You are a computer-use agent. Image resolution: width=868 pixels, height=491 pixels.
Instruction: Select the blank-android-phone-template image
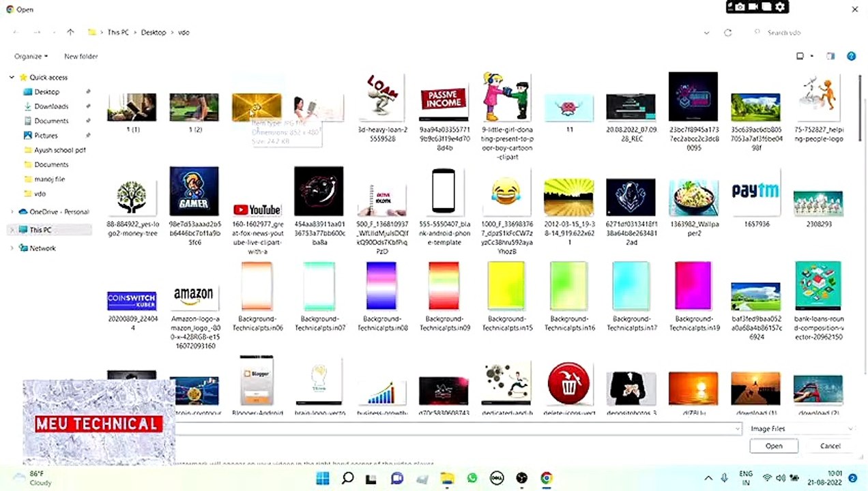[444, 192]
